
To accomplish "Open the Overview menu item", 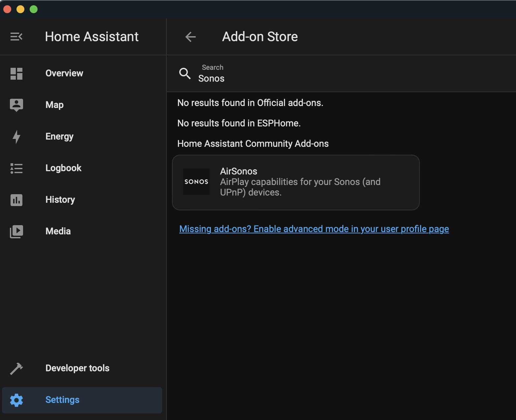I will point(82,73).
